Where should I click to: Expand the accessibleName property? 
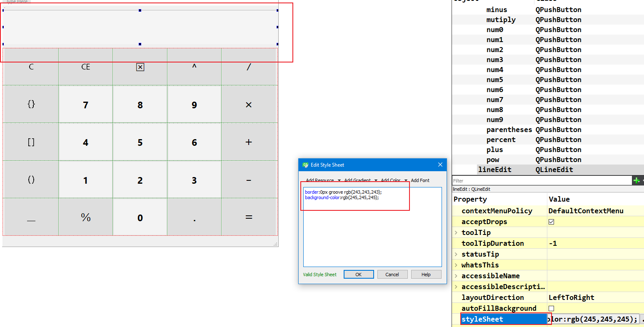[456, 276]
